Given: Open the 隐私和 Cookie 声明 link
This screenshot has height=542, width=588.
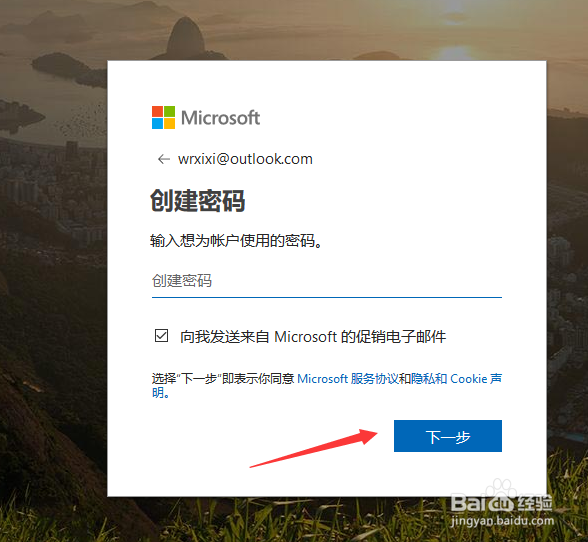Looking at the screenshot, I should (456, 379).
